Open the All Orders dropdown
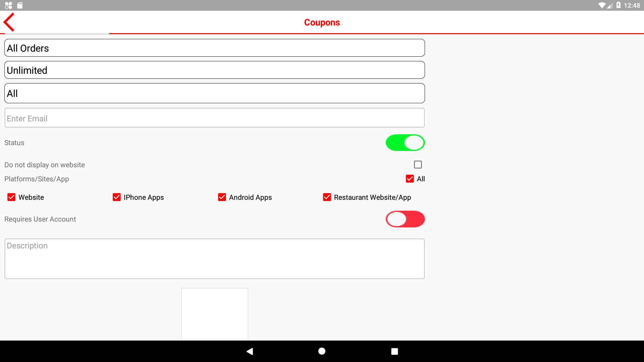The height and width of the screenshot is (362, 644). pyautogui.click(x=215, y=48)
